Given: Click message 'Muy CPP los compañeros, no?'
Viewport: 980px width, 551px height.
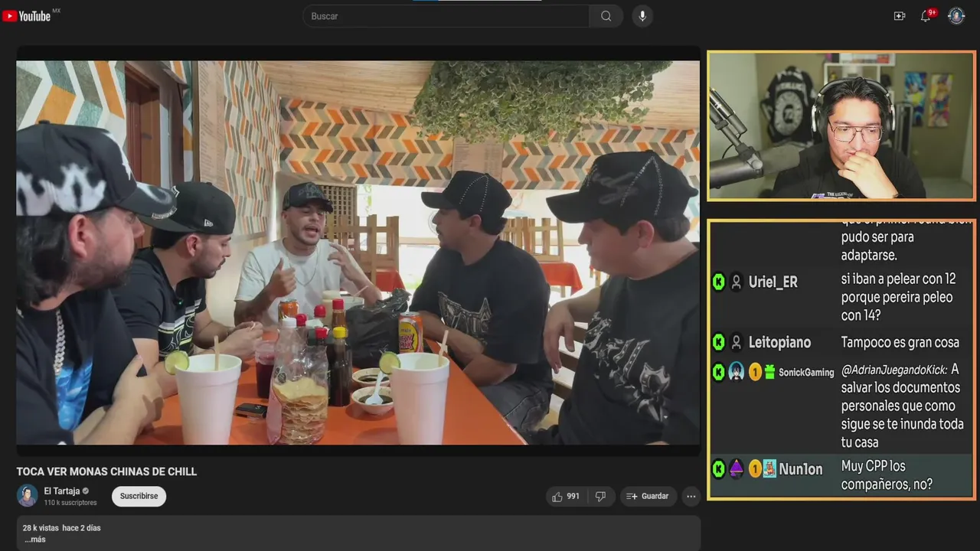Looking at the screenshot, I should (x=887, y=475).
